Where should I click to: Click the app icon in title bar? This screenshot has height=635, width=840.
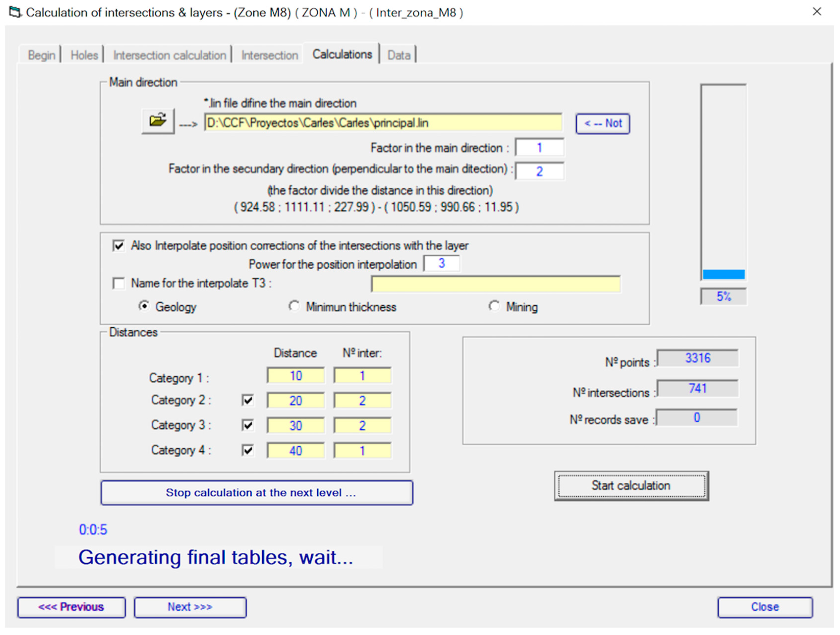pos(15,13)
